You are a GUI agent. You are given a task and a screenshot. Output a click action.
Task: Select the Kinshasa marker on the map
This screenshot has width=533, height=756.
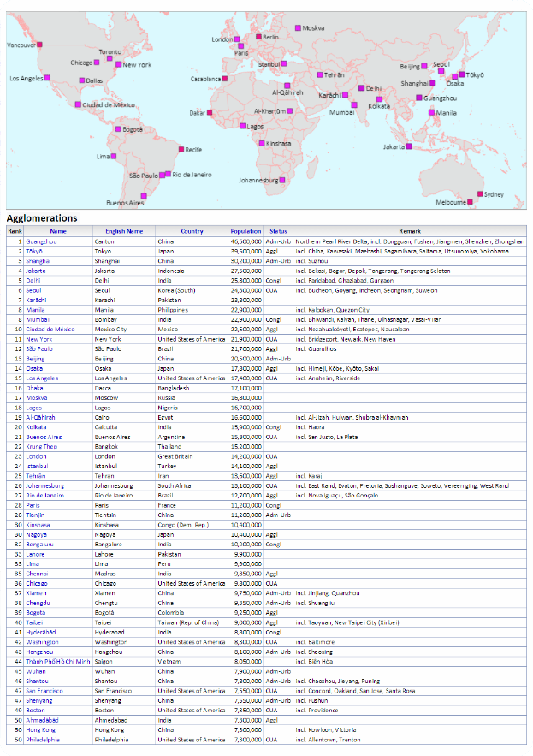[262, 143]
